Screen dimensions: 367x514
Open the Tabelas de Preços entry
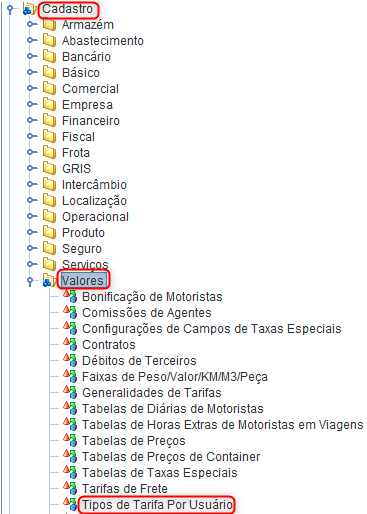point(134,441)
